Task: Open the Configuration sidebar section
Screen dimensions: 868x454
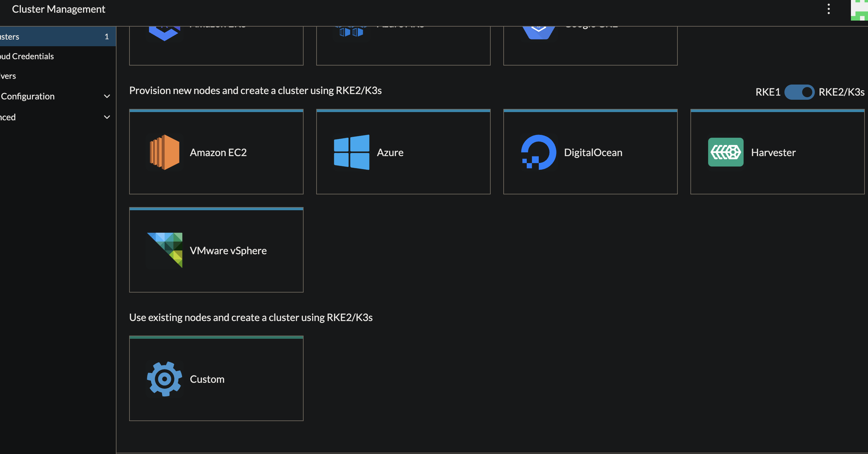Action: tap(58, 96)
